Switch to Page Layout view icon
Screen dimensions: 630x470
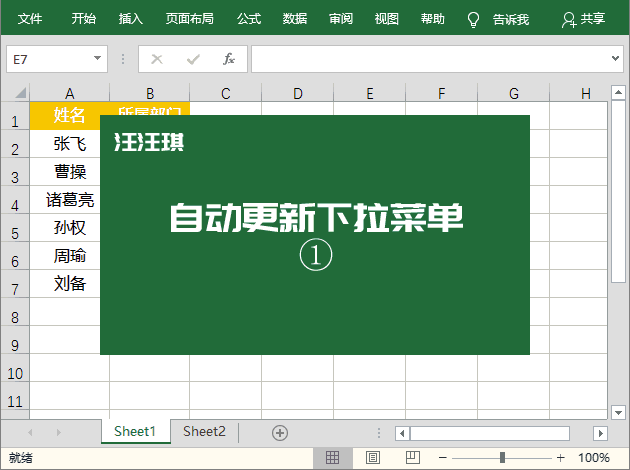tap(373, 458)
